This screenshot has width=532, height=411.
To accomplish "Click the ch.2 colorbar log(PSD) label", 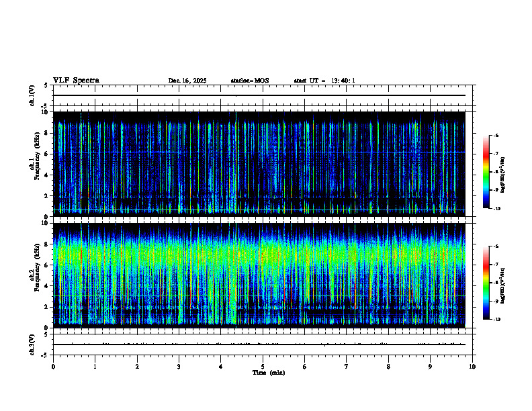I will pyautogui.click(x=503, y=285).
